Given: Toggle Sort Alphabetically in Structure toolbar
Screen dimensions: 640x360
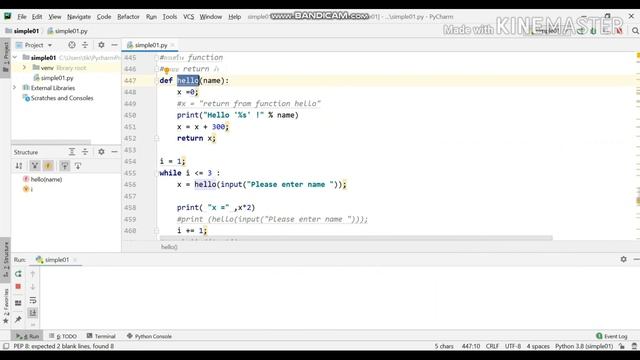Looking at the screenshot, I should pyautogui.click(x=19, y=166).
